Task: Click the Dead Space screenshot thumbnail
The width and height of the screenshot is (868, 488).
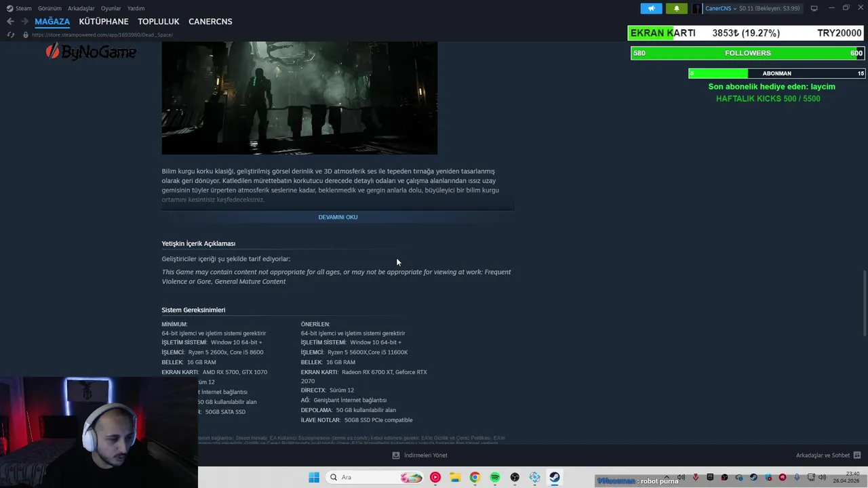Action: tap(300, 98)
